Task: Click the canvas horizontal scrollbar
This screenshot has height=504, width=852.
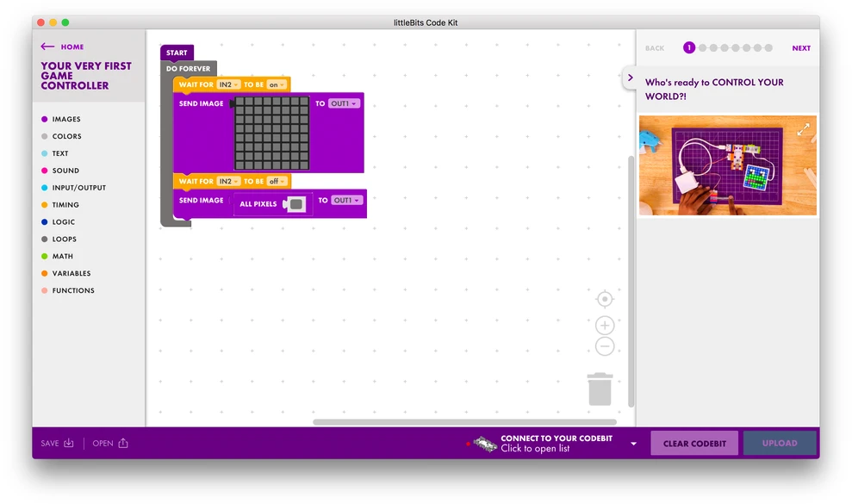Action: [x=464, y=422]
